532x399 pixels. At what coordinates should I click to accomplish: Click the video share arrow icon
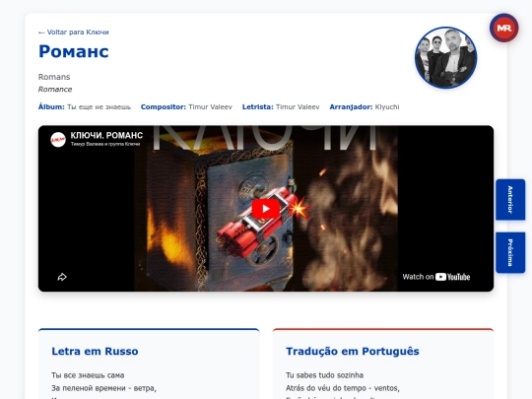click(62, 277)
